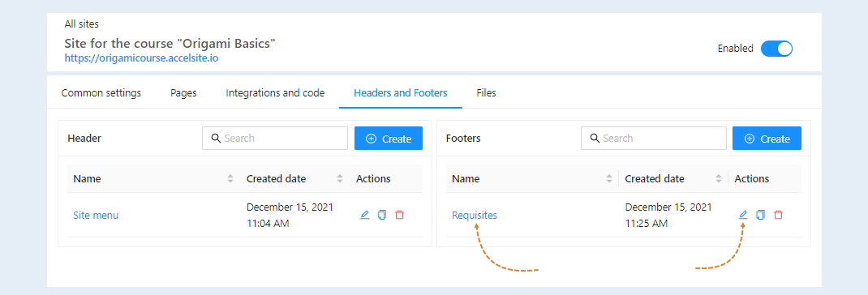868x295 pixels.
Task: Edit the Site menu header
Action: 364,215
